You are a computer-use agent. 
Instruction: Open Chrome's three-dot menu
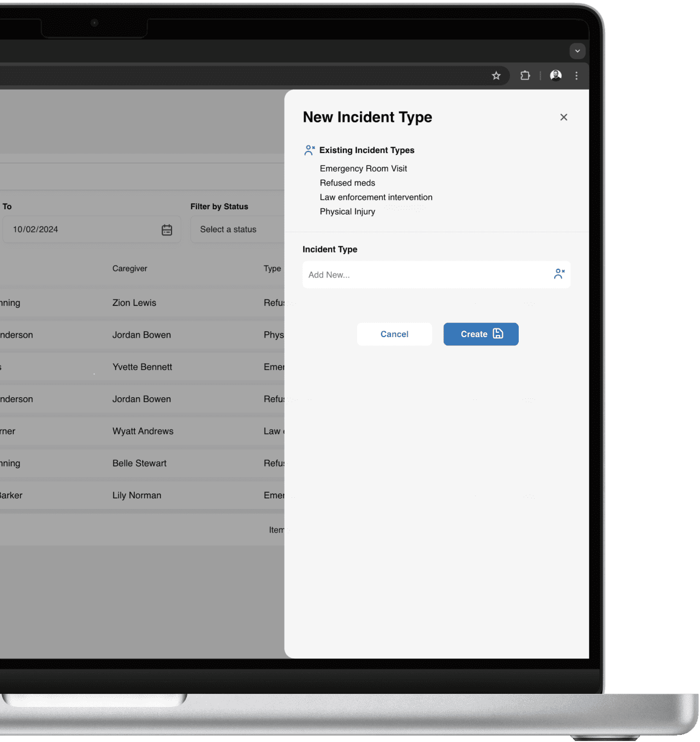[x=577, y=75]
